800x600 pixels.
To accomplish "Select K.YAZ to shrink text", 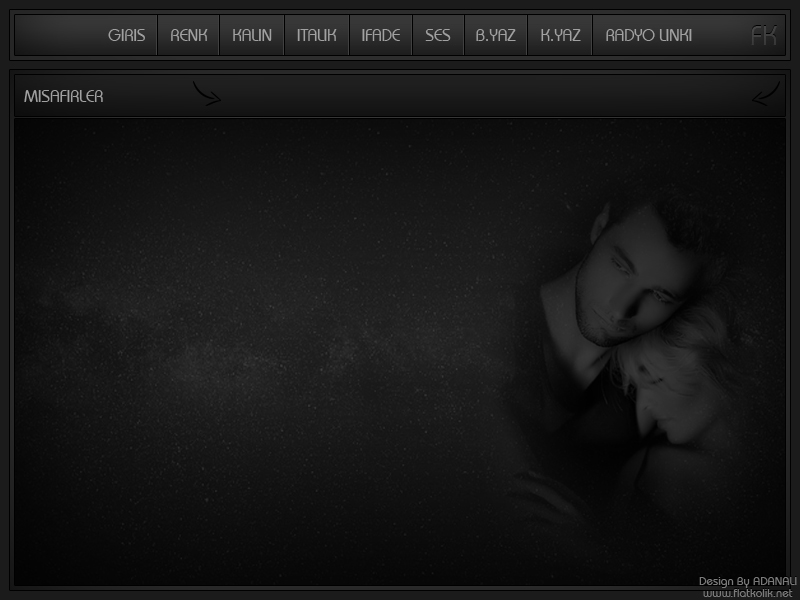I will pos(560,36).
